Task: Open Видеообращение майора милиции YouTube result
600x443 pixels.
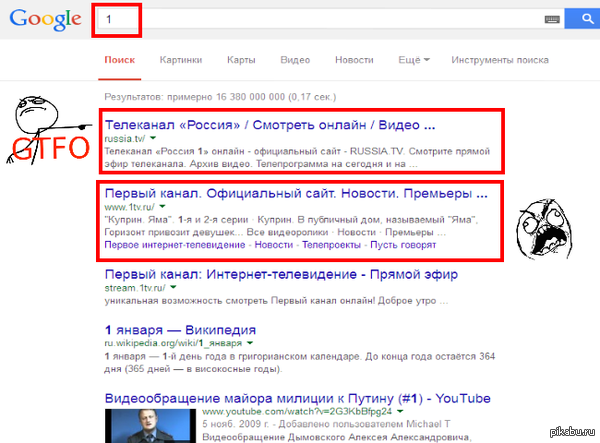Action: click(298, 399)
